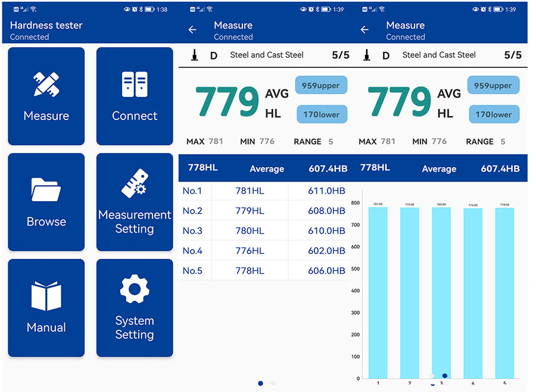Tap the 170lower limit button in middle screen
536x392 pixels.
322,114
